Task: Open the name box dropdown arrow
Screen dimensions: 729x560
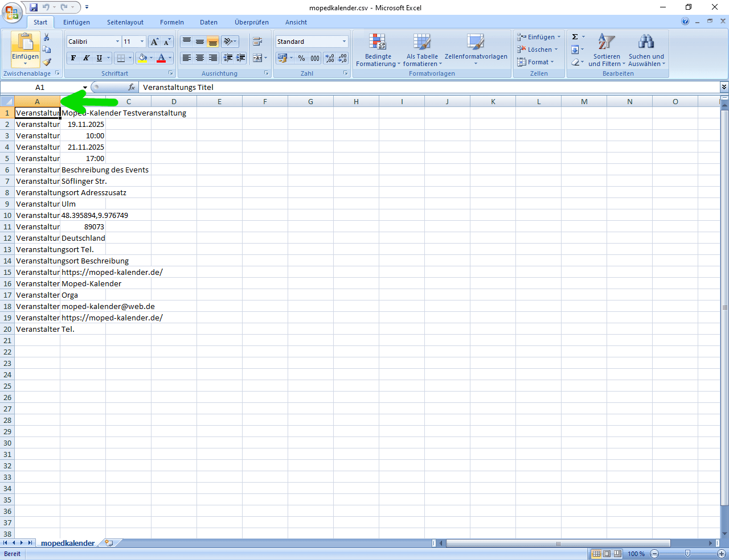Action: point(85,88)
